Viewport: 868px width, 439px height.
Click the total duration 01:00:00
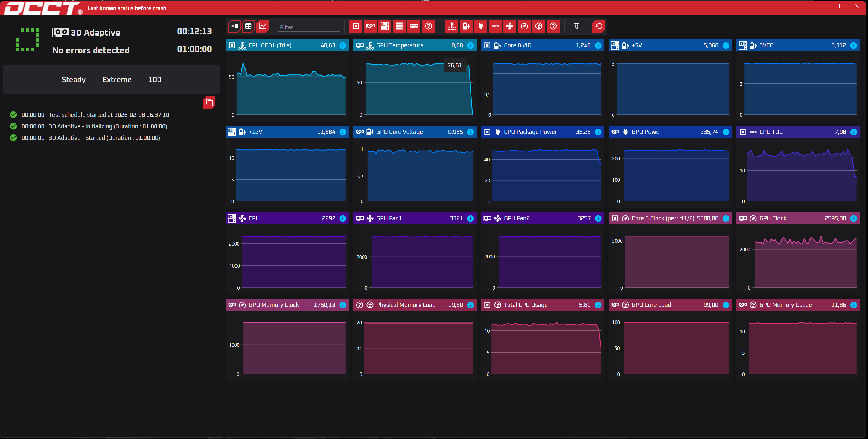click(194, 49)
